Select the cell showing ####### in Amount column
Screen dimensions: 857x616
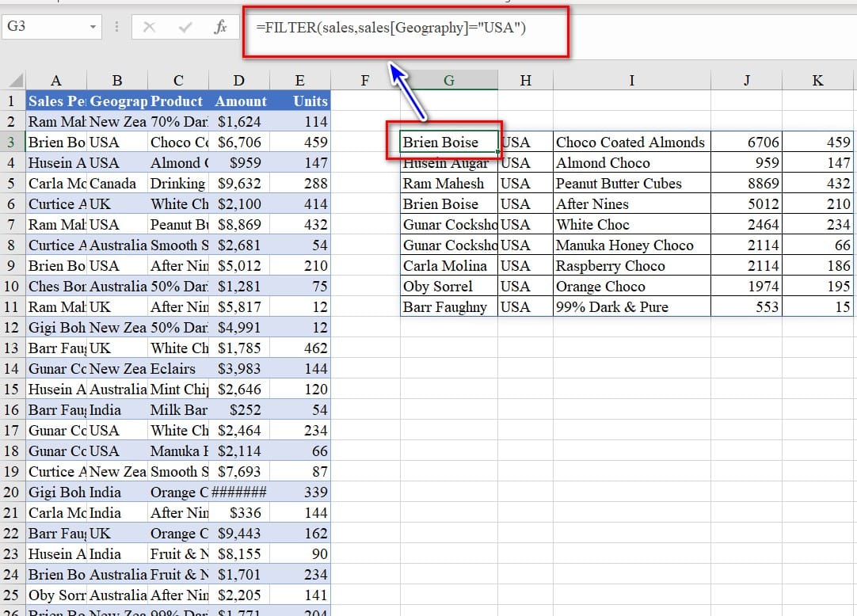coord(240,492)
